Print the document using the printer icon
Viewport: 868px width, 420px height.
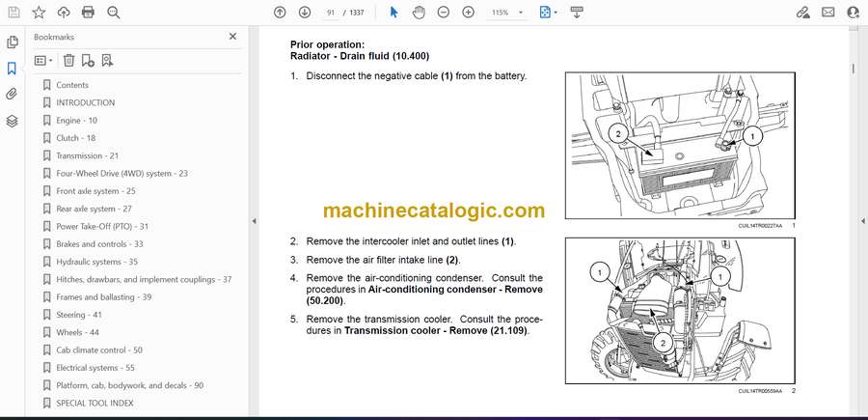(88, 13)
